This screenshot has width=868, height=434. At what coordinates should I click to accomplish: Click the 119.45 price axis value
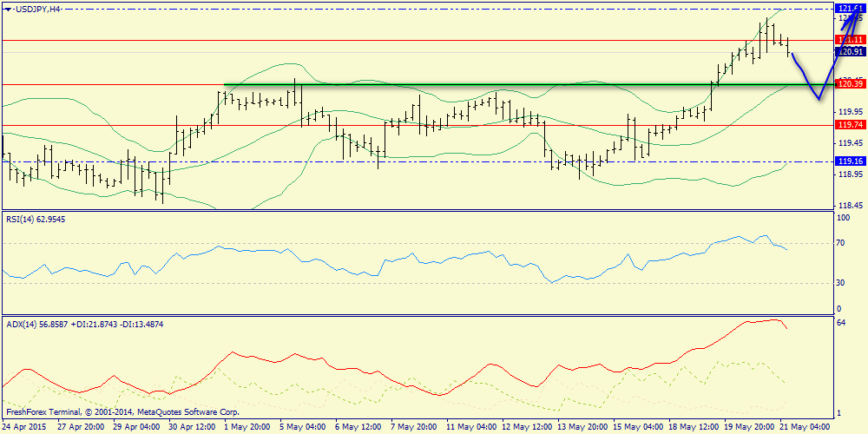pos(852,143)
